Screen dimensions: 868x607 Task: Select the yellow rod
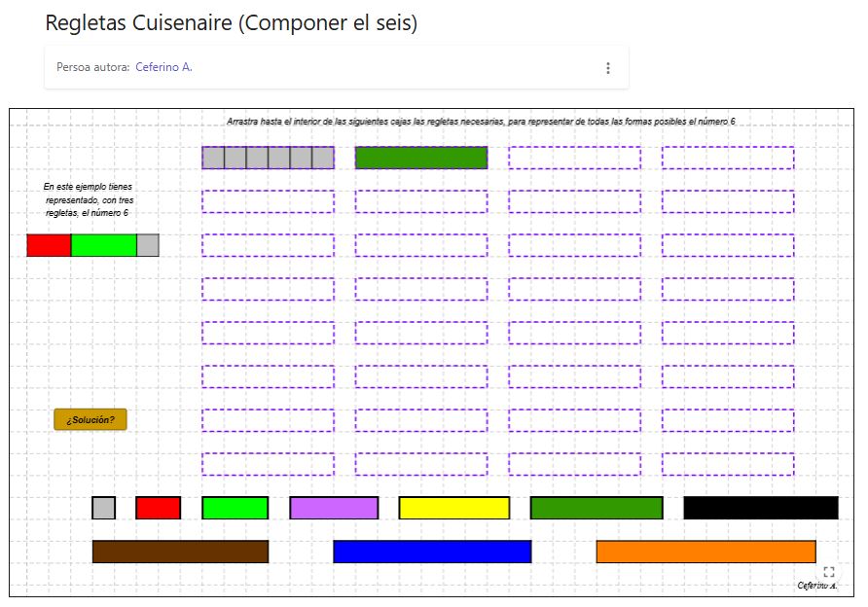pos(453,508)
